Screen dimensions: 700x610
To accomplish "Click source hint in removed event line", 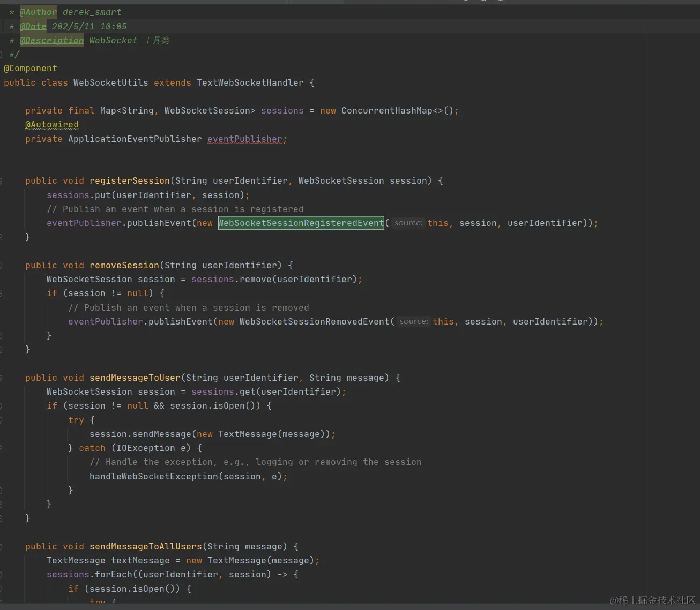I will coord(414,321).
